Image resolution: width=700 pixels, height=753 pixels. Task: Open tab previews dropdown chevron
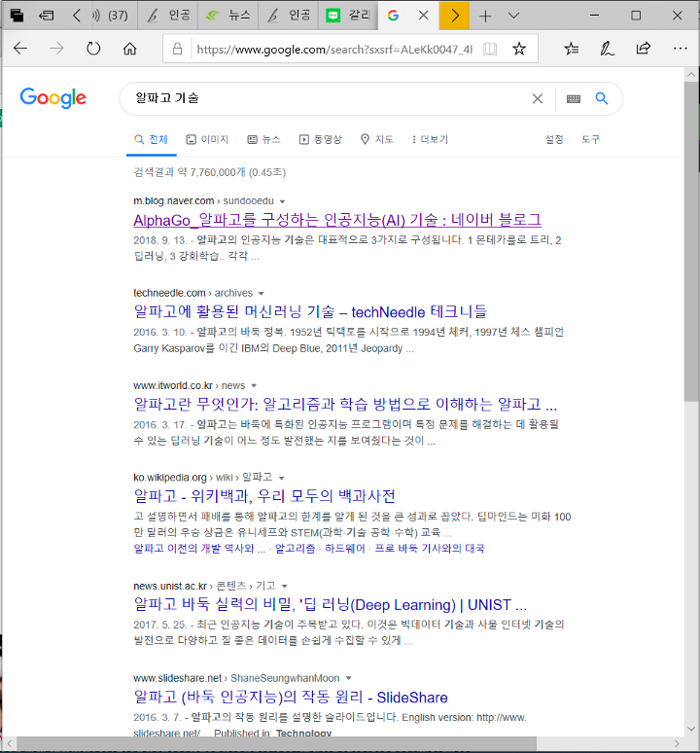pos(514,16)
